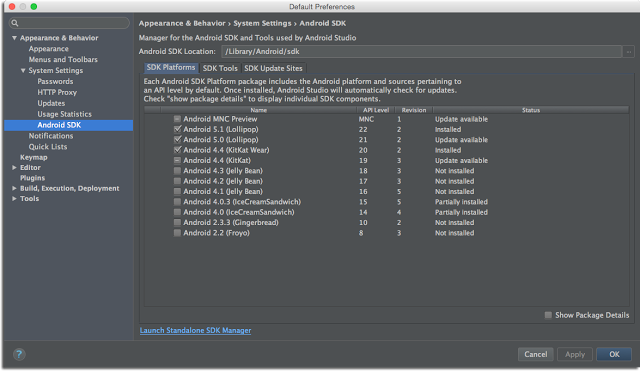This screenshot has width=640, height=371.
Task: Click 'Not installed' status for Android 2.2 (Froyo)
Action: click(x=454, y=233)
